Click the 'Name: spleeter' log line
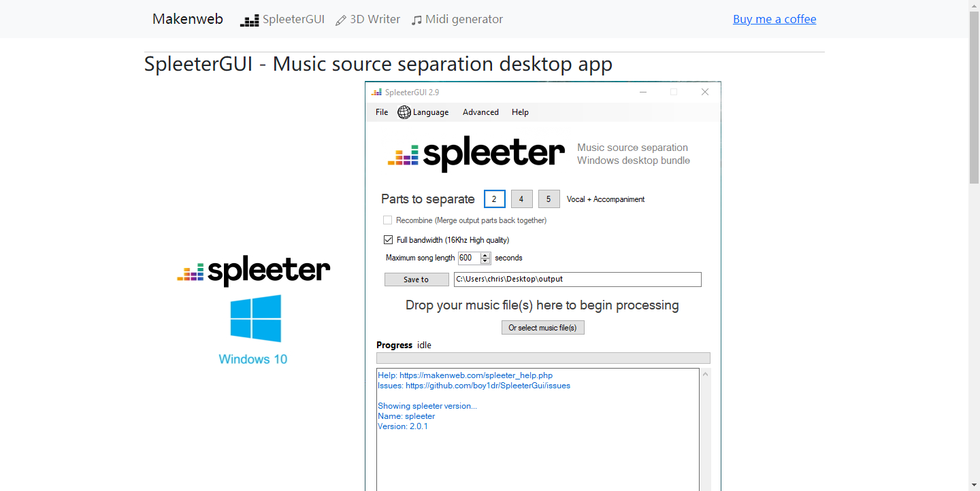Viewport: 980px width, 491px height. coord(406,416)
